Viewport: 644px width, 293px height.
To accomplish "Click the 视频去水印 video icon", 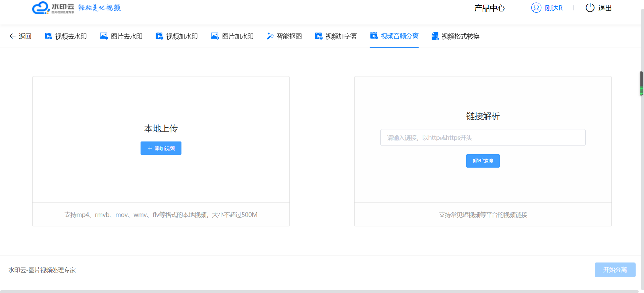I will 49,36.
